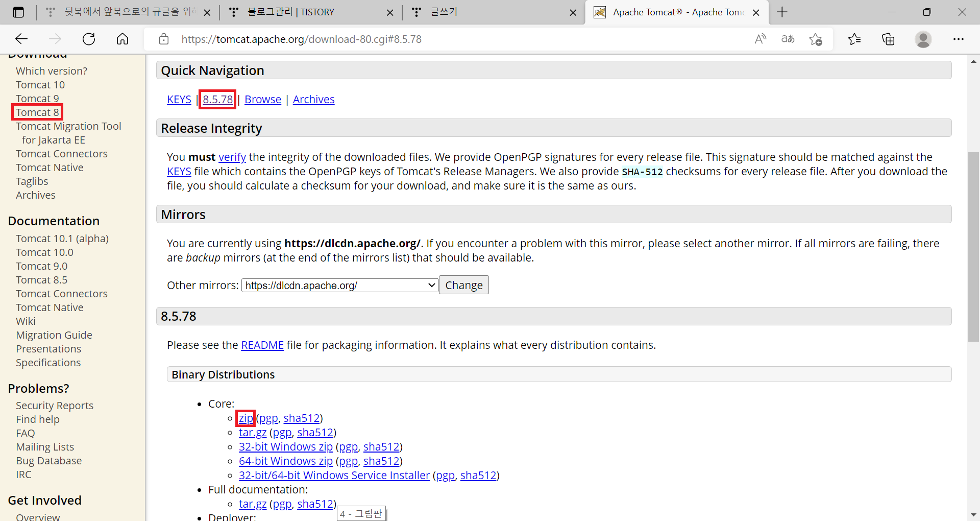Download the 64-bit Windows zip
Viewport: 980px width, 521px height.
286,461
